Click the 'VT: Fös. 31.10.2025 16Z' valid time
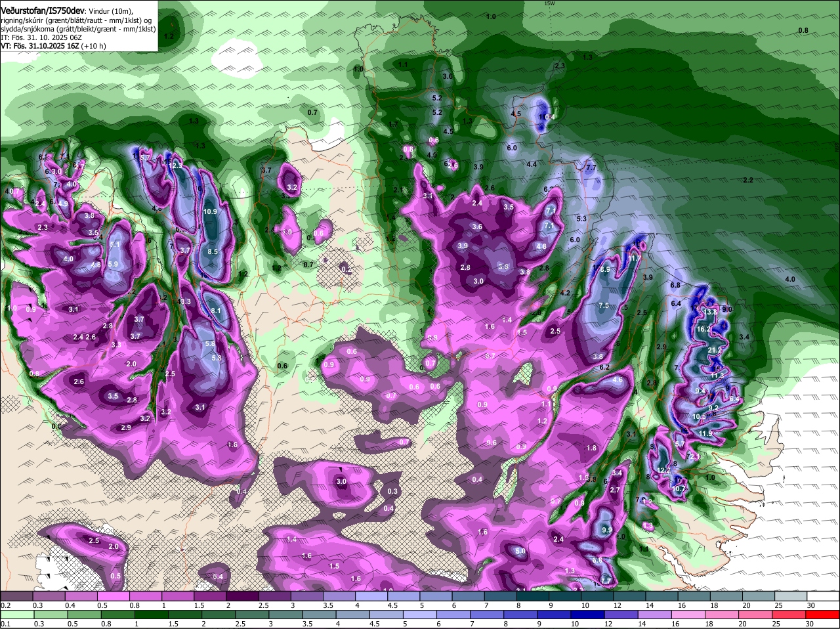The height and width of the screenshot is (629, 840). [x=39, y=46]
